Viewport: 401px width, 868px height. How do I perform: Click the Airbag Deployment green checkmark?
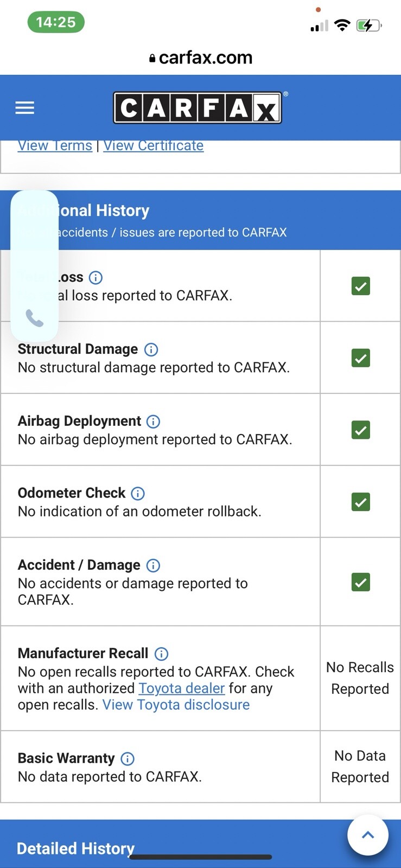point(360,430)
